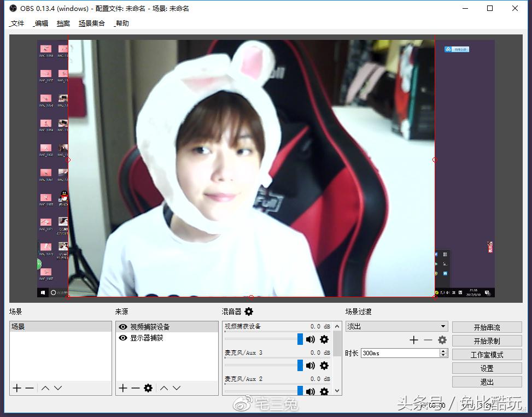Add a new scene with the plus icon
This screenshot has width=532, height=417.
pyautogui.click(x=17, y=388)
